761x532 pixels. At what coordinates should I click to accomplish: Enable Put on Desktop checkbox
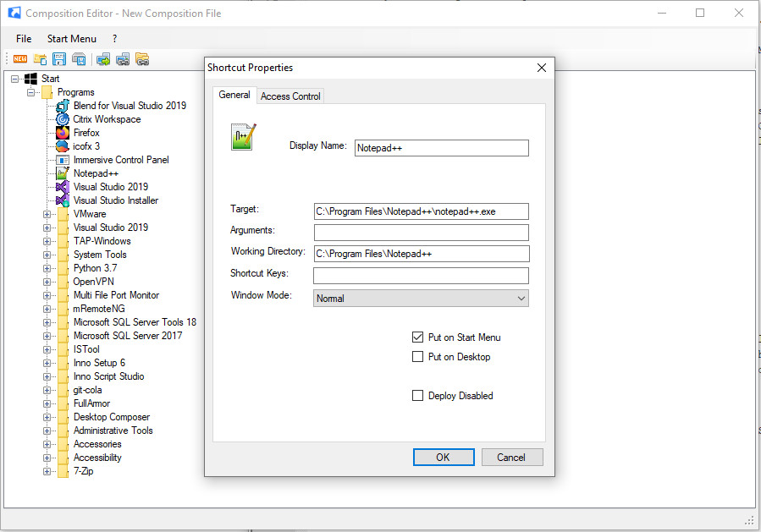tap(417, 356)
